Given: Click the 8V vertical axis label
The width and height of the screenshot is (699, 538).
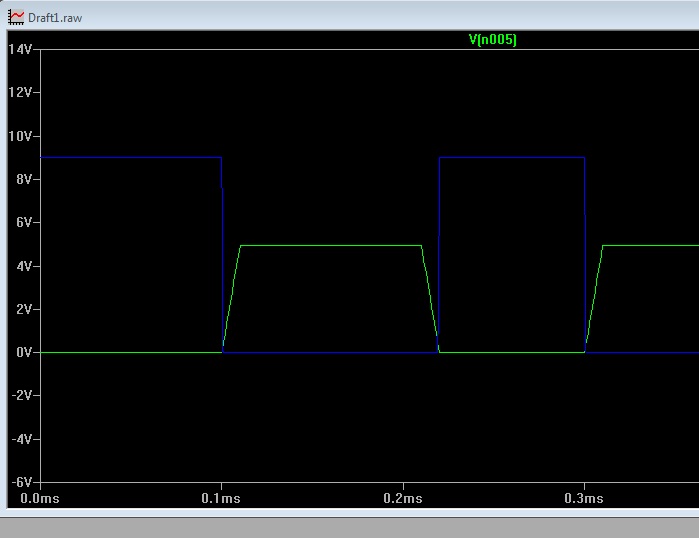Looking at the screenshot, I should (24, 179).
